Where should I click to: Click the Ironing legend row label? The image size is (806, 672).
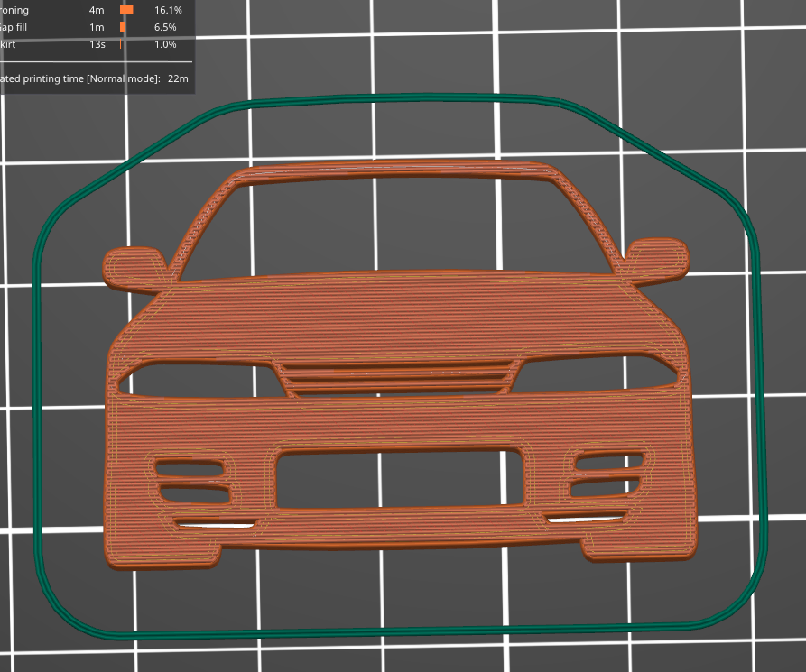pyautogui.click(x=14, y=10)
